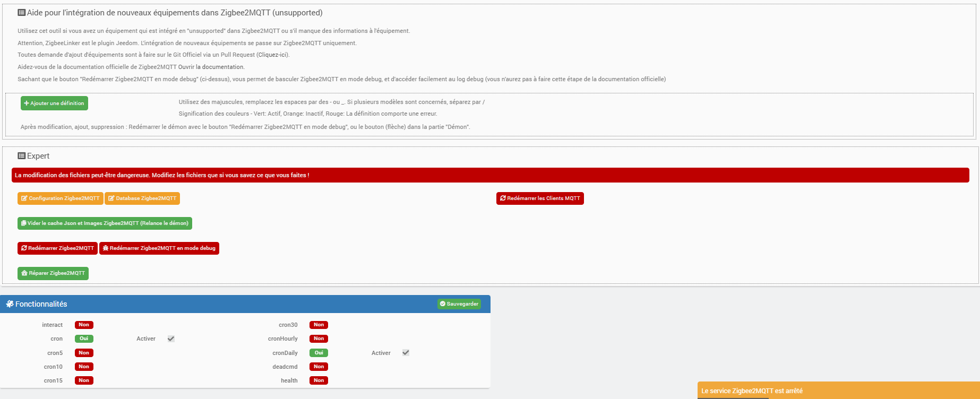This screenshot has width=980, height=399.
Task: Click the red file modification warning banner
Action: click(491, 175)
